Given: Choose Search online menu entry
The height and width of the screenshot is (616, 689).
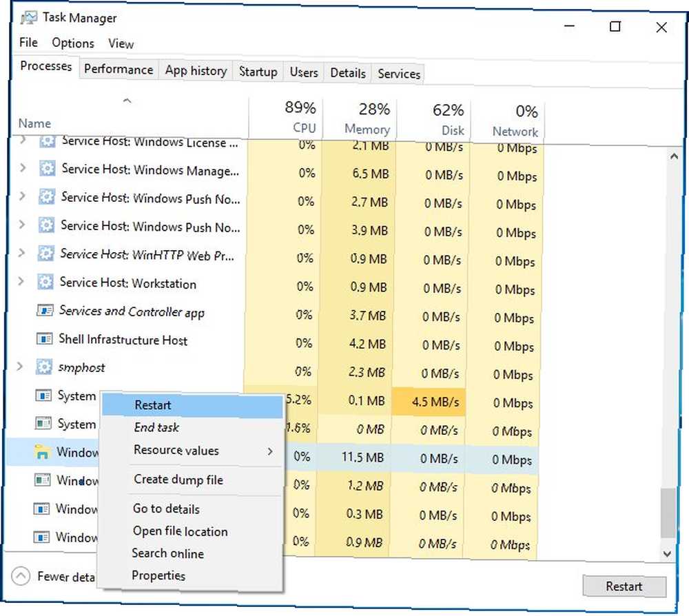Looking at the screenshot, I should [x=191, y=553].
